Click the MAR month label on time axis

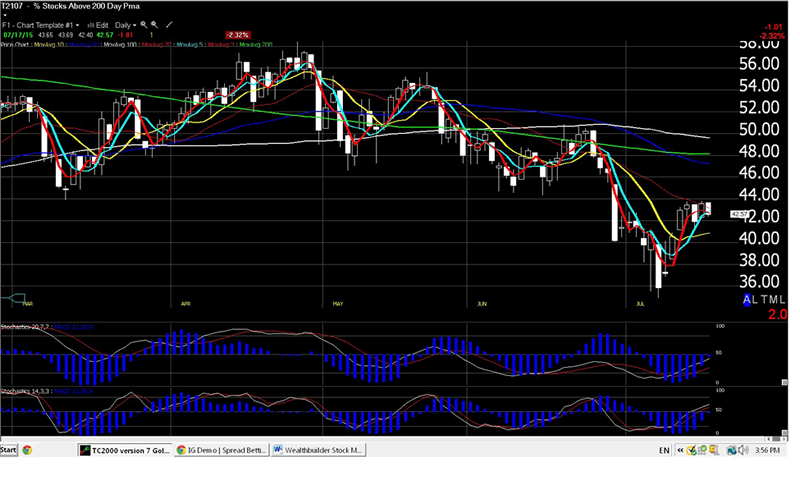coord(28,304)
